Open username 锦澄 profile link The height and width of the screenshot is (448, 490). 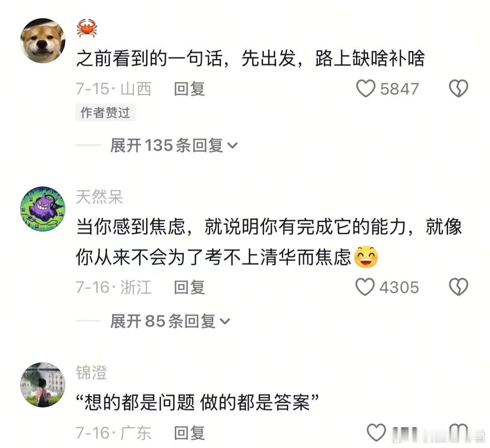[91, 373]
